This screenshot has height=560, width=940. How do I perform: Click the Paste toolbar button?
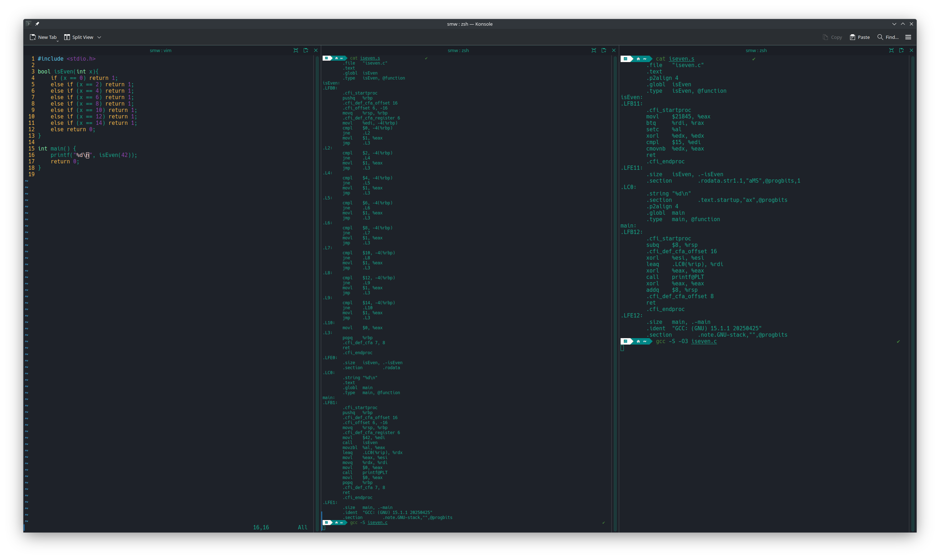[860, 37]
